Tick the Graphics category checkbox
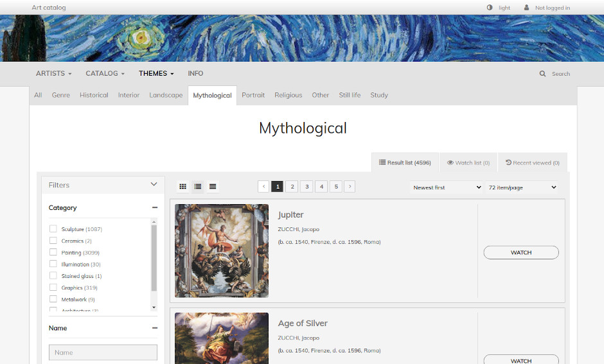This screenshot has width=604, height=364. [x=53, y=288]
